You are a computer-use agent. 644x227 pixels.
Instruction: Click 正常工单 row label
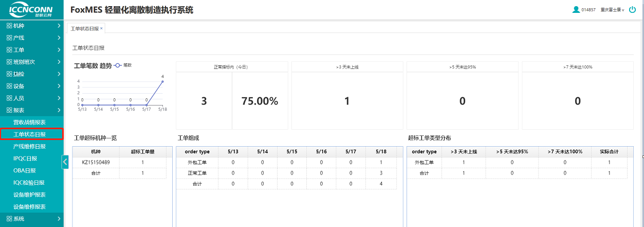(197, 173)
